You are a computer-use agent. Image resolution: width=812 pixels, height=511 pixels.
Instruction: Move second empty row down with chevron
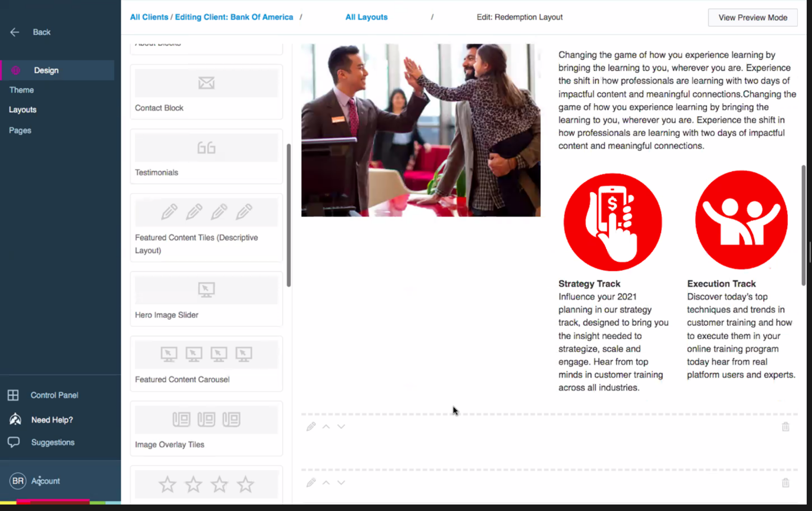(341, 483)
